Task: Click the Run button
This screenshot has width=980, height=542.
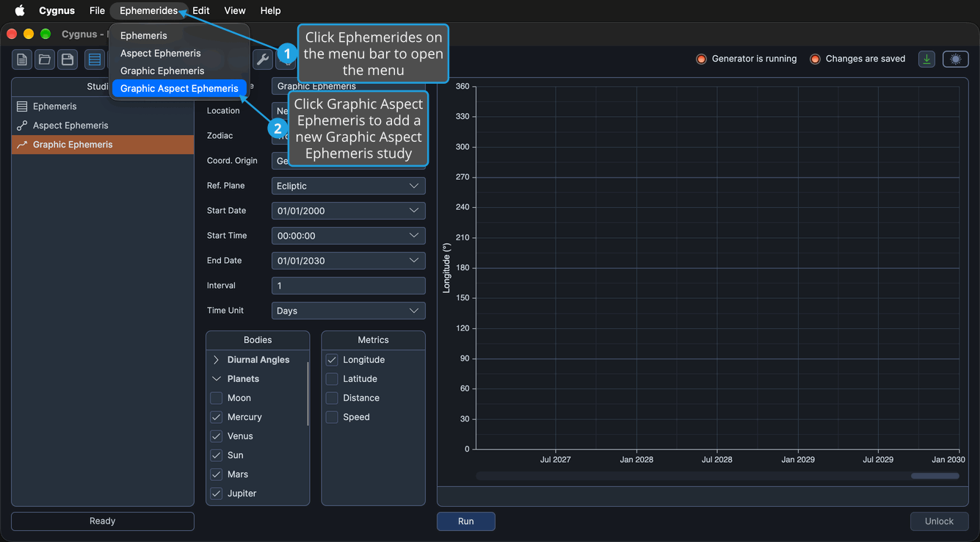Action: click(466, 521)
